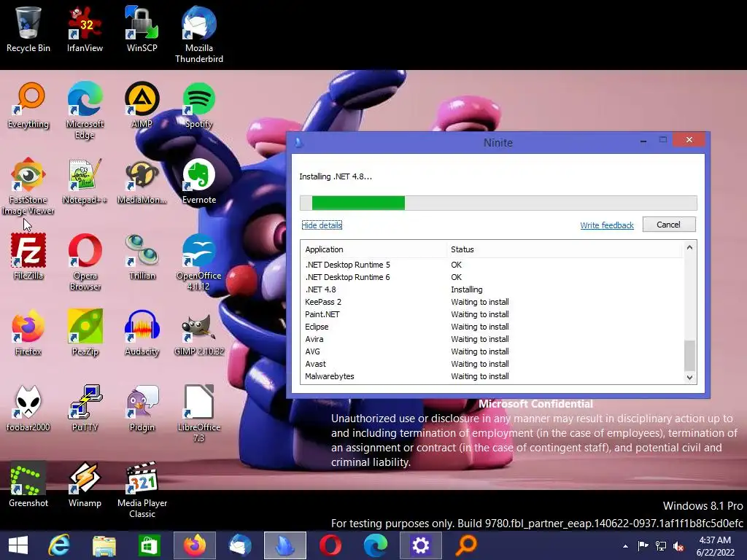
Task: Open the Recycle Bin desktop icon
Action: point(28,29)
